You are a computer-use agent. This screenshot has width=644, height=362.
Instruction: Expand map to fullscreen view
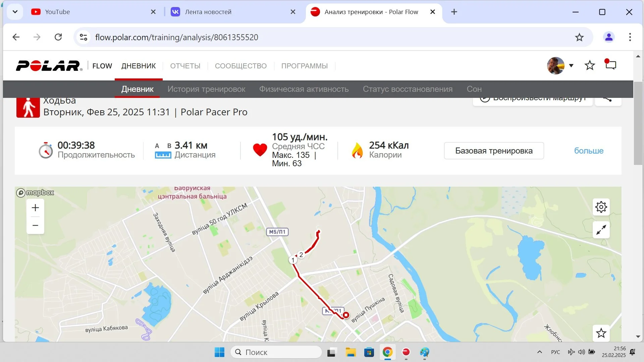(601, 230)
